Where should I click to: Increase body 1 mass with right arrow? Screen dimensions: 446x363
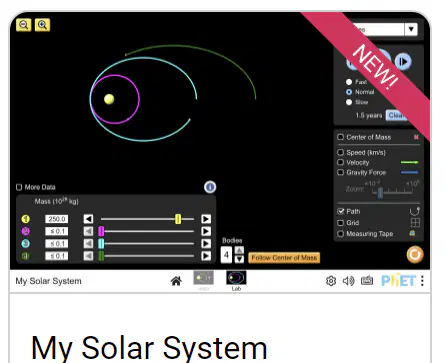tap(206, 219)
